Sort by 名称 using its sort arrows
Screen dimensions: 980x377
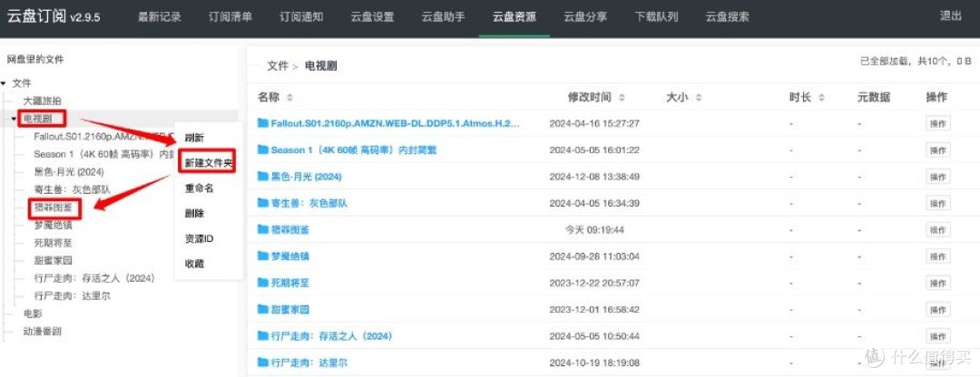[289, 97]
